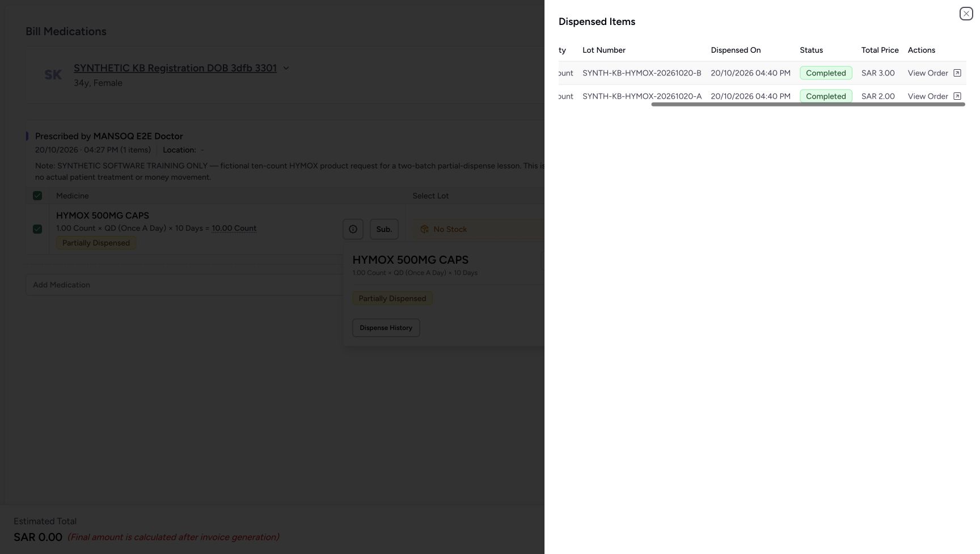Click the 10.00 Count underlined quantity
The image size is (980, 554).
point(234,228)
